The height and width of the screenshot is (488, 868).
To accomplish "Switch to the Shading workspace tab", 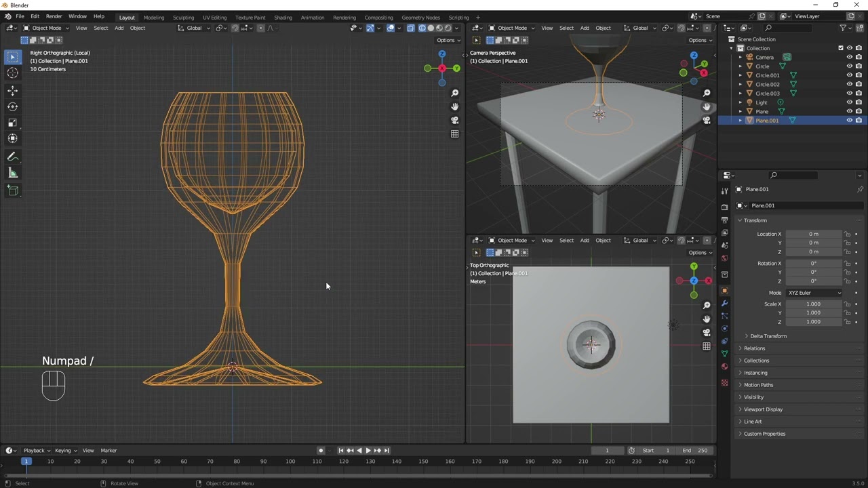I will pyautogui.click(x=283, y=18).
